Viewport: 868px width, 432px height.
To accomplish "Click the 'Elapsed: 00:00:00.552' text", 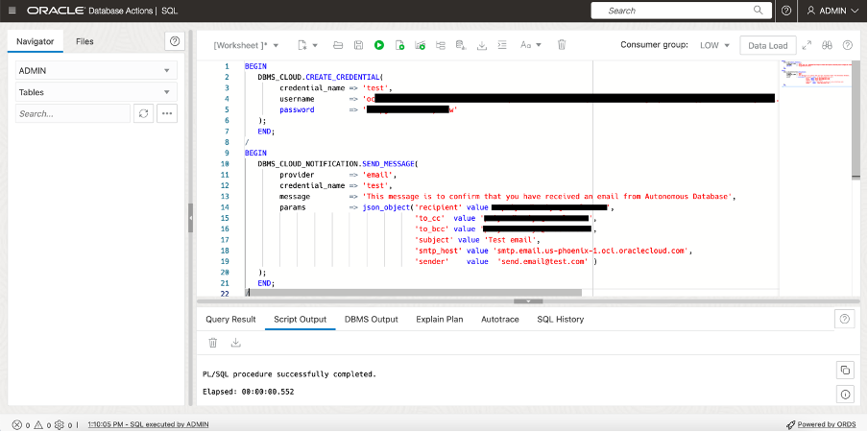I will point(248,392).
